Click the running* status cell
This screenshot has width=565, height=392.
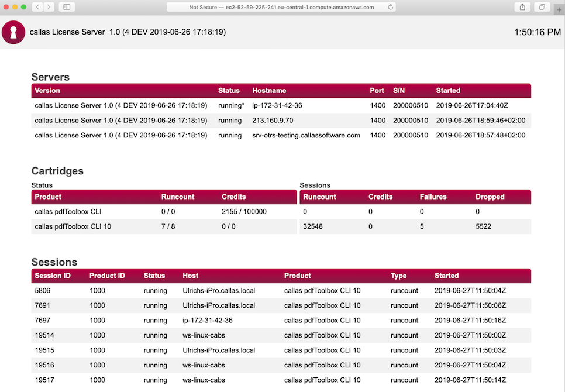tap(231, 105)
